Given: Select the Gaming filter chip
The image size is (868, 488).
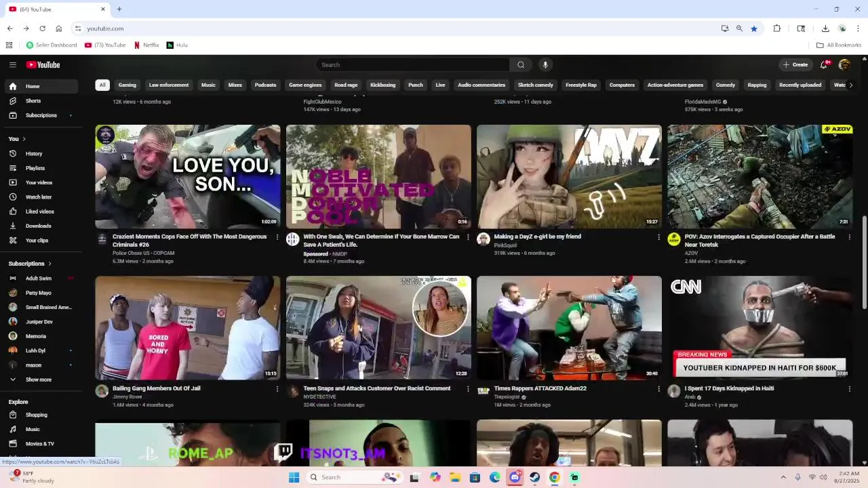Looking at the screenshot, I should pos(127,85).
